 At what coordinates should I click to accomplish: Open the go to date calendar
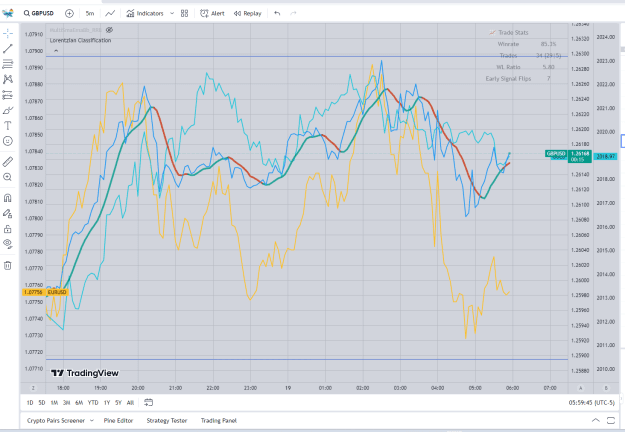point(148,403)
